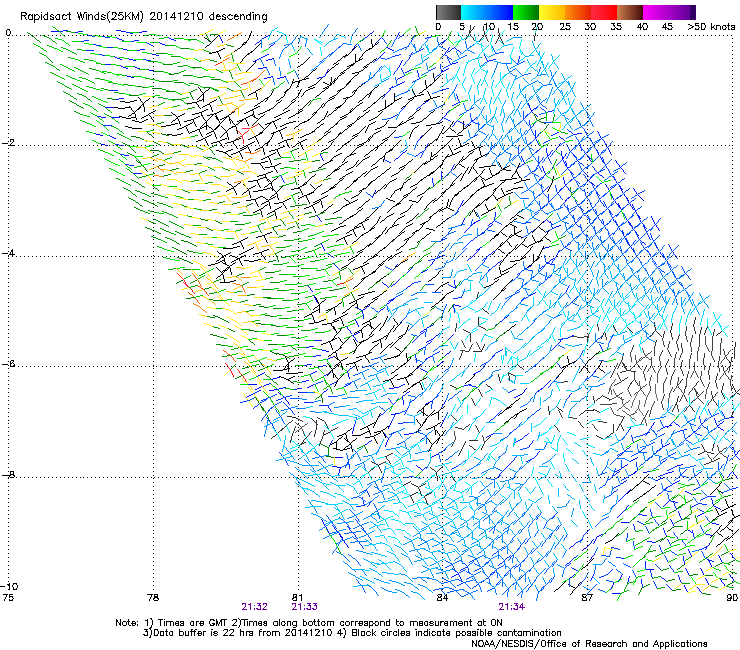Click the purple time stamp '21:33'
740x650 pixels.
click(304, 607)
